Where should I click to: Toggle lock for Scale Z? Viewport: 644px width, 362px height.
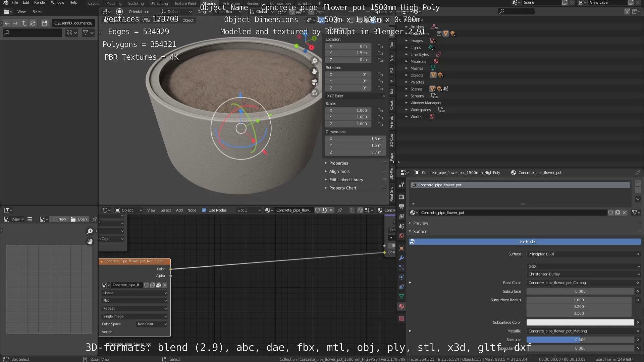380,124
